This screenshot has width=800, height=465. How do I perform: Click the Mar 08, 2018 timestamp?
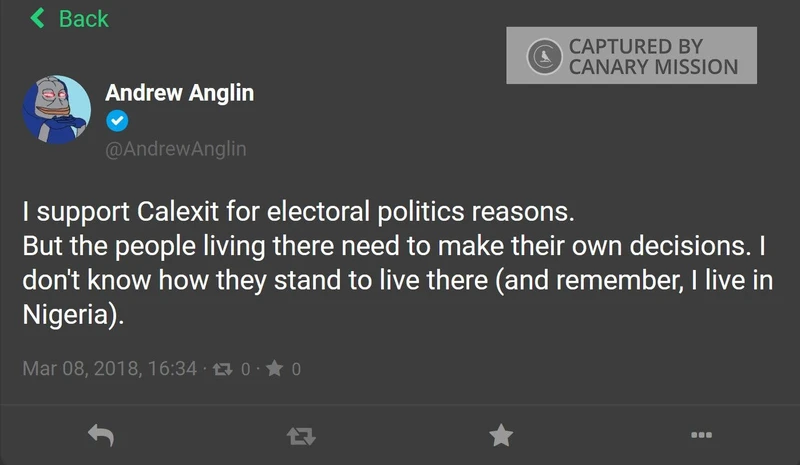tap(109, 369)
